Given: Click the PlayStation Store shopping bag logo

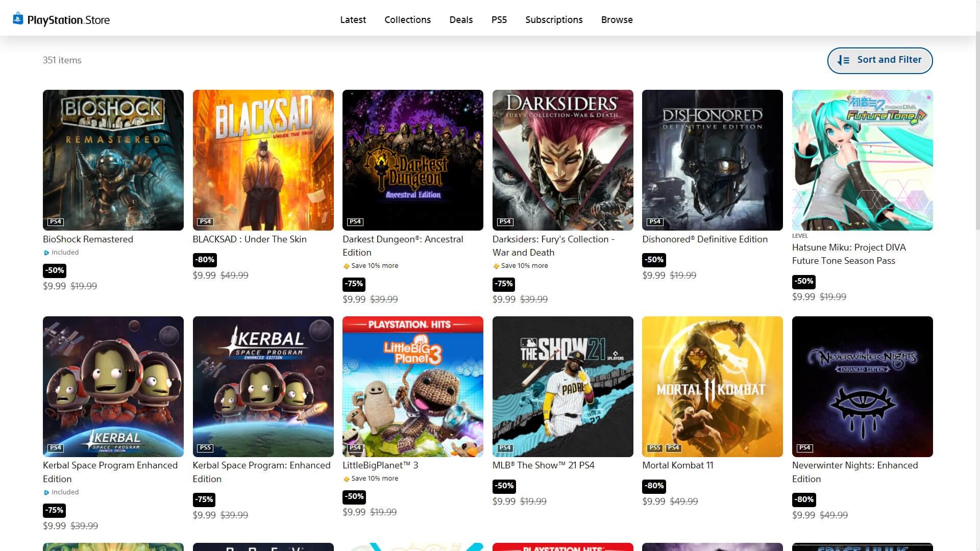Looking at the screenshot, I should pos(18,19).
